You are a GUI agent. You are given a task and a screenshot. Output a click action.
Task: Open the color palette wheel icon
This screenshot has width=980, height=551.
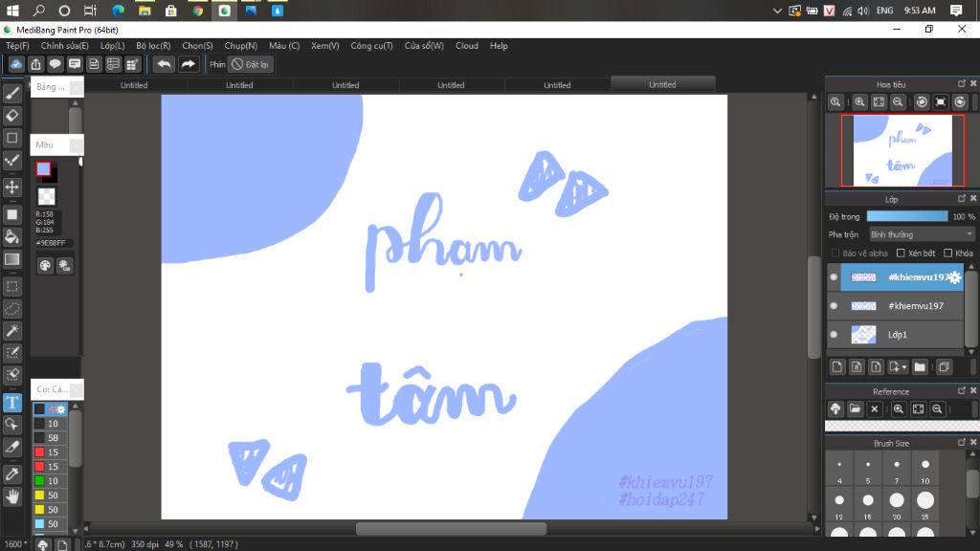pos(45,266)
